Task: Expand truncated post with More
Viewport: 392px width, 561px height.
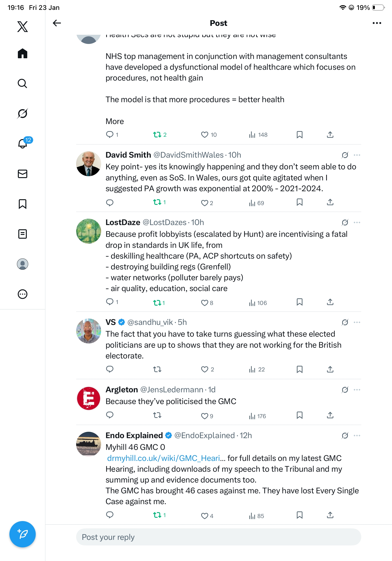Action: click(115, 121)
